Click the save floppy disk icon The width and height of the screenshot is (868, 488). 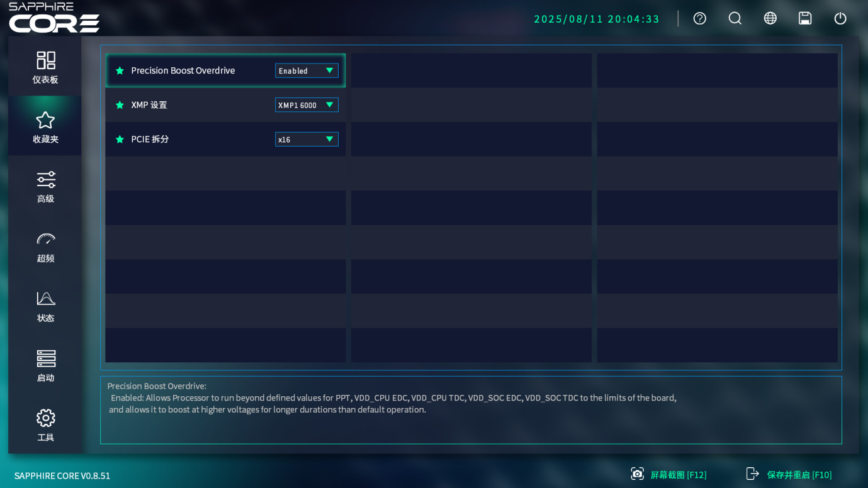click(x=805, y=18)
